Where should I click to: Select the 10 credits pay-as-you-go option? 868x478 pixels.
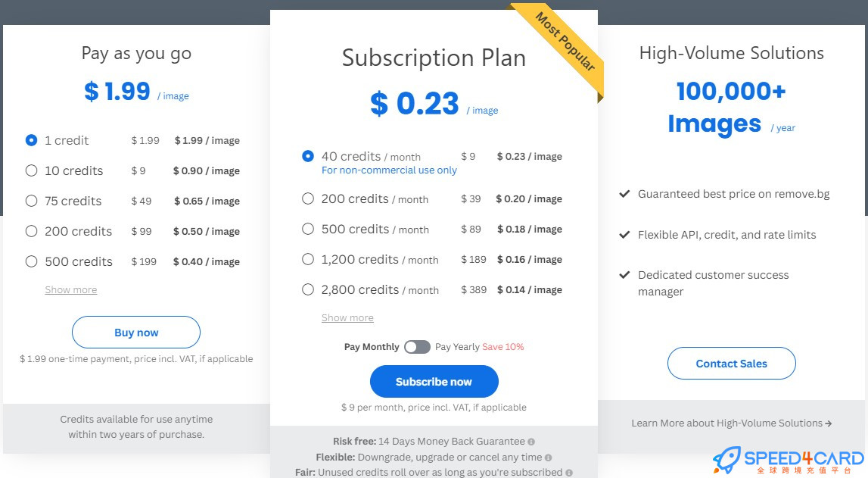[x=31, y=170]
